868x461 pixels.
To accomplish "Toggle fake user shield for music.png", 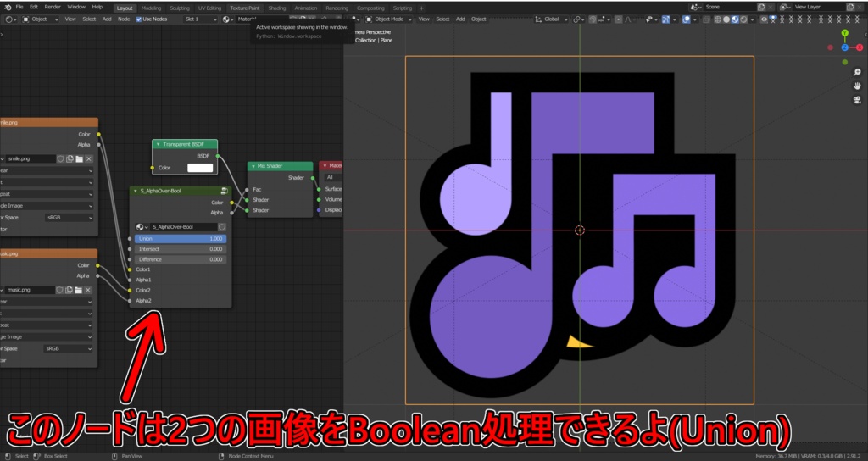I will [x=60, y=290].
